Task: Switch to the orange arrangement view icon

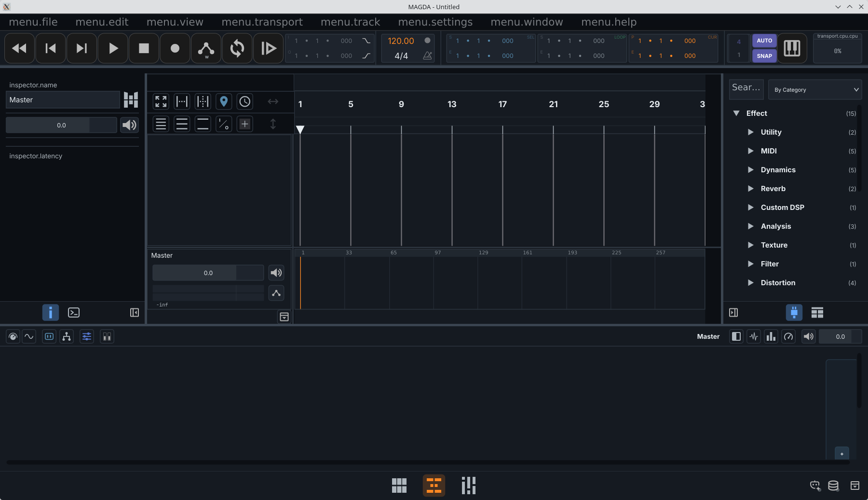Action: pos(434,486)
